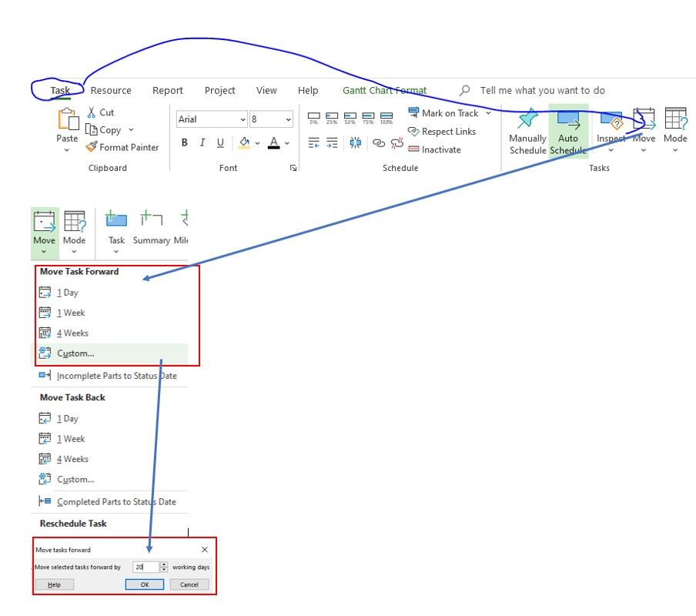Select the Gantt Chart Format tab
The image size is (696, 616).
[x=384, y=91]
